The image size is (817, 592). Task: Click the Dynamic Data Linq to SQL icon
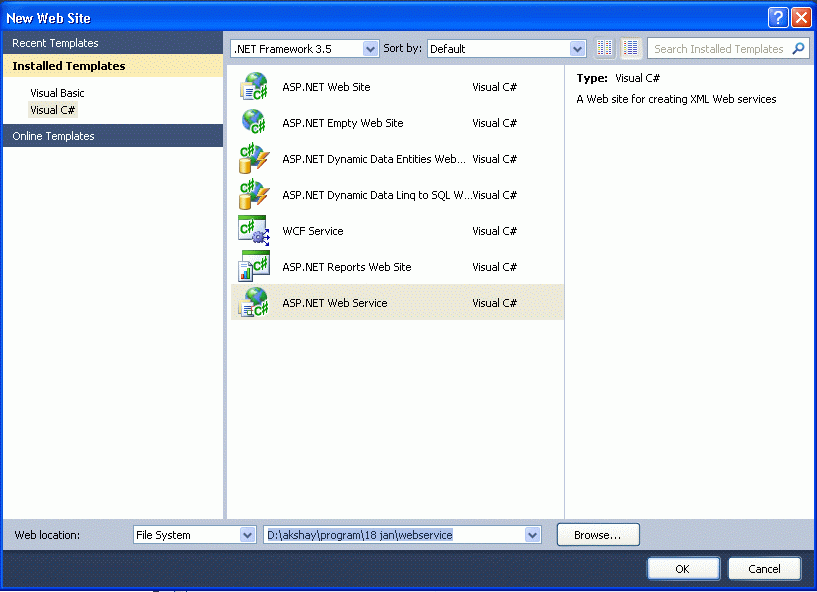click(254, 194)
